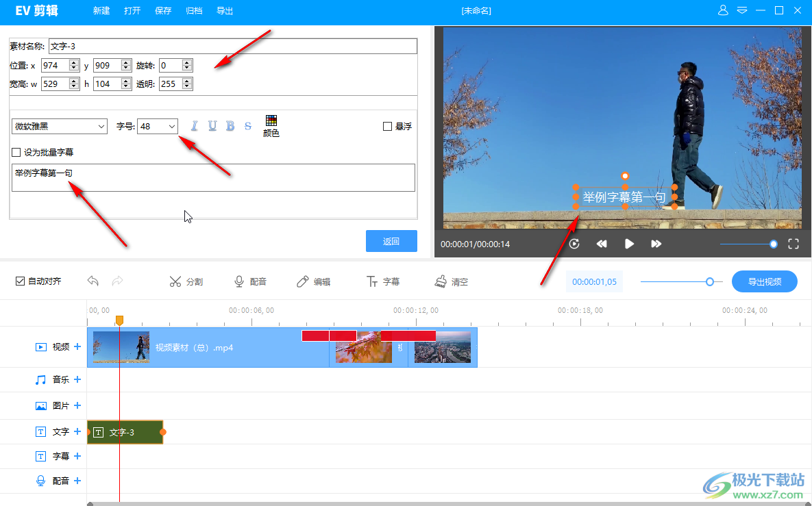Click the 归档 menu item
Viewport: 812px width, 506px height.
[194, 11]
